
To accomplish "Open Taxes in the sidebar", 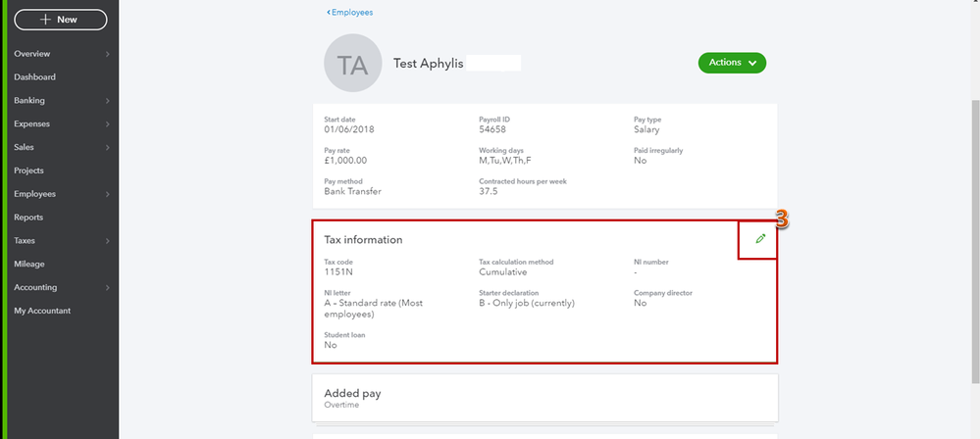I will pos(25,241).
